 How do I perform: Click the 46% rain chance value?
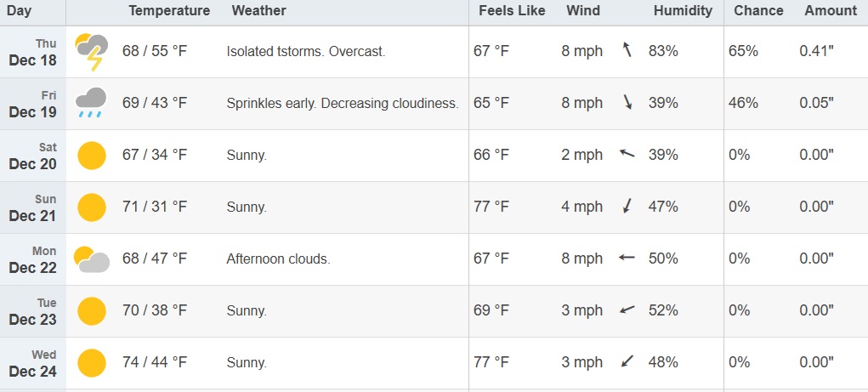(x=743, y=104)
